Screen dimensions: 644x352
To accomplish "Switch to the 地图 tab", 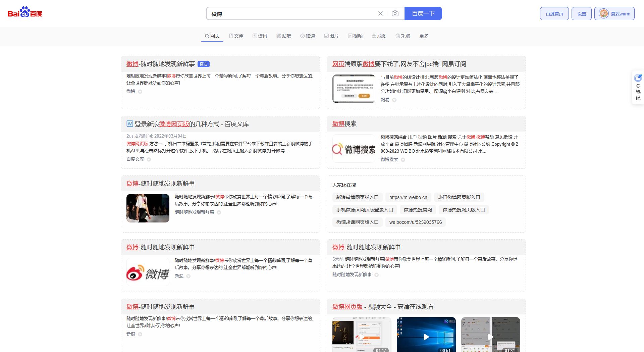I will click(x=379, y=36).
